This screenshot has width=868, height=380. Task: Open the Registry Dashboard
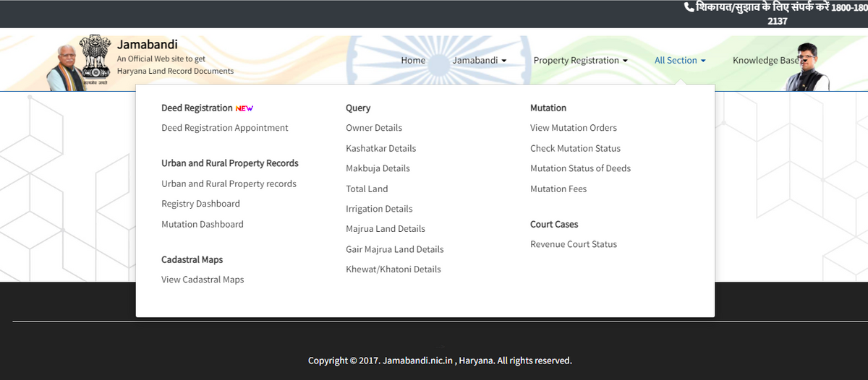(x=200, y=204)
